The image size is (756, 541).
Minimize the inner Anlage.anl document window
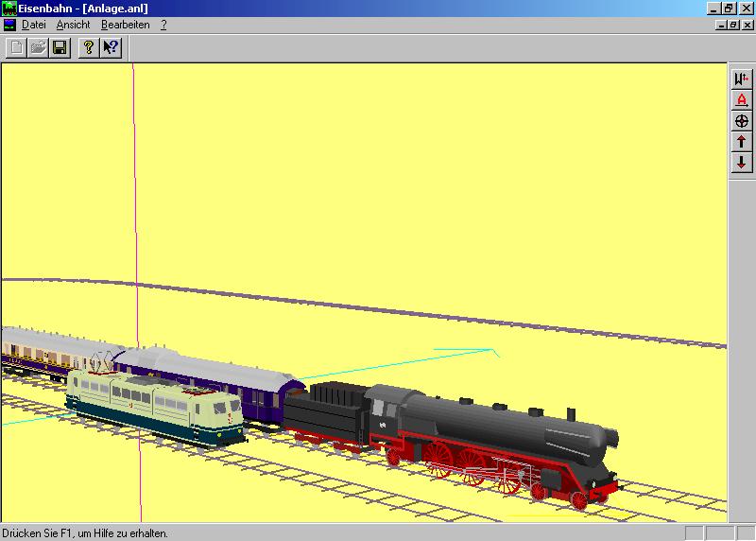722,26
